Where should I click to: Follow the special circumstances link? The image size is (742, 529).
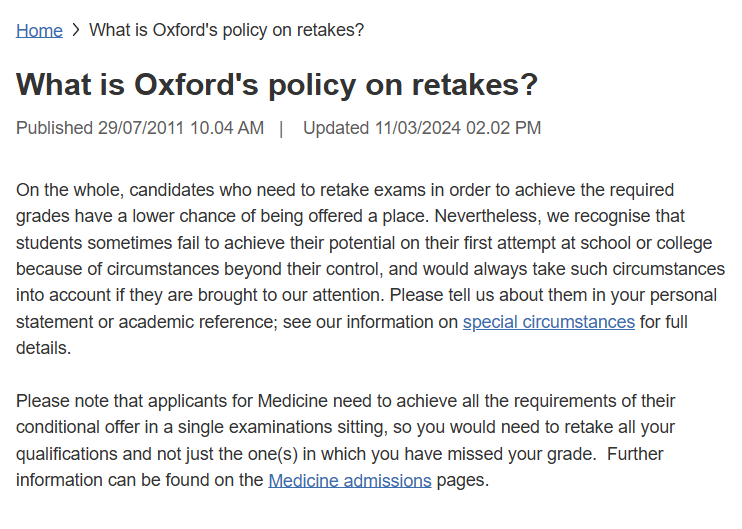tap(549, 322)
